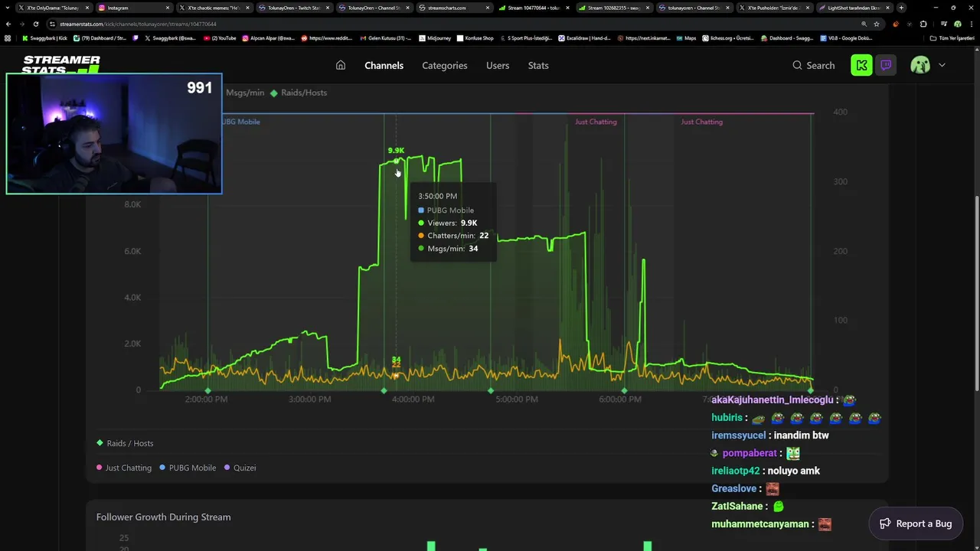Screen dimensions: 980x551
Task: Open Gelen Kutusu (31) bookmark
Action: tap(386, 37)
